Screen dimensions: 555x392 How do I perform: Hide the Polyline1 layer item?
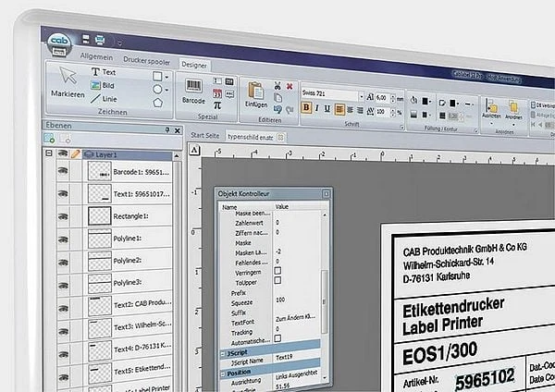63,239
